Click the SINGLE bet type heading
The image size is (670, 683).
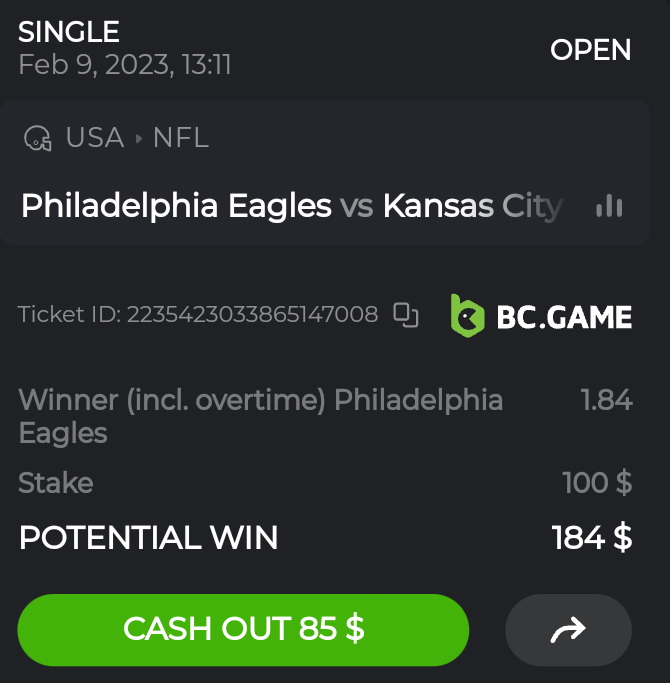[69, 32]
